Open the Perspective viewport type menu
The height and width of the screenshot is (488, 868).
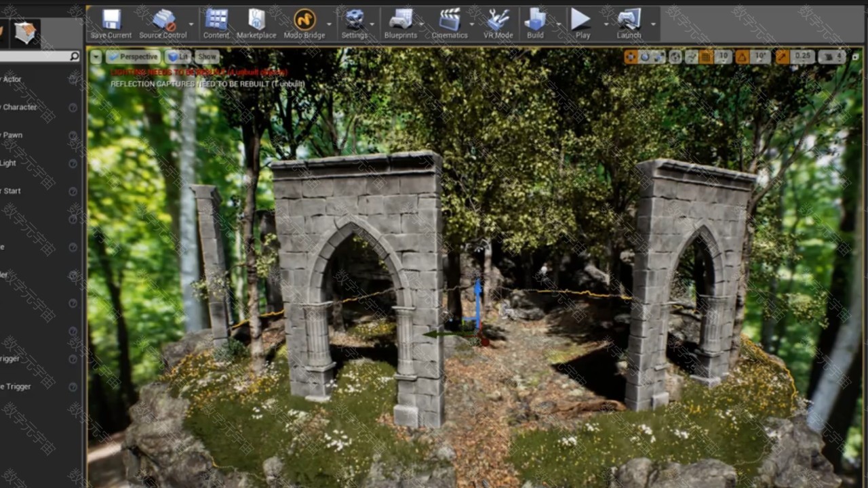(x=133, y=57)
